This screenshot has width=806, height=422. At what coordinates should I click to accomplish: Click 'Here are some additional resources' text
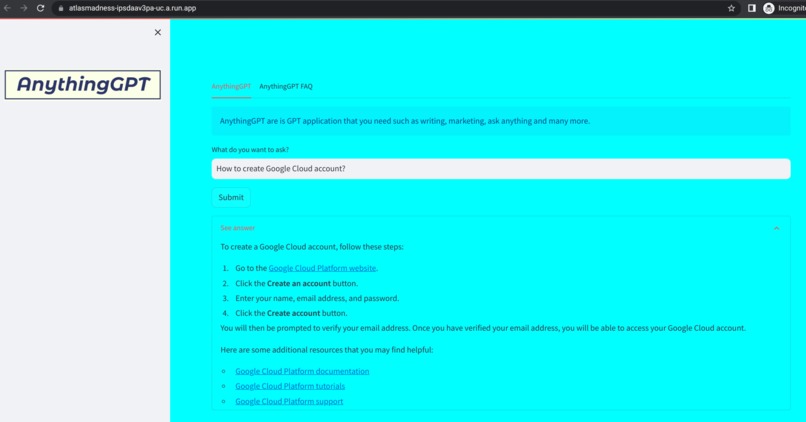click(x=327, y=350)
